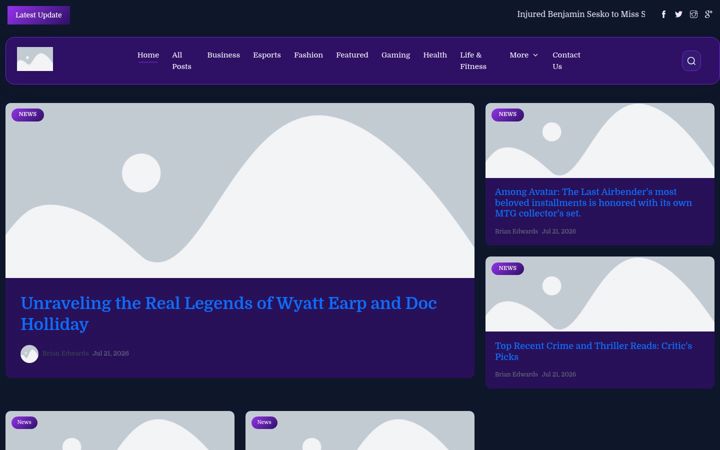720x450 pixels.
Task: Click the search magnifier icon
Action: [691, 61]
